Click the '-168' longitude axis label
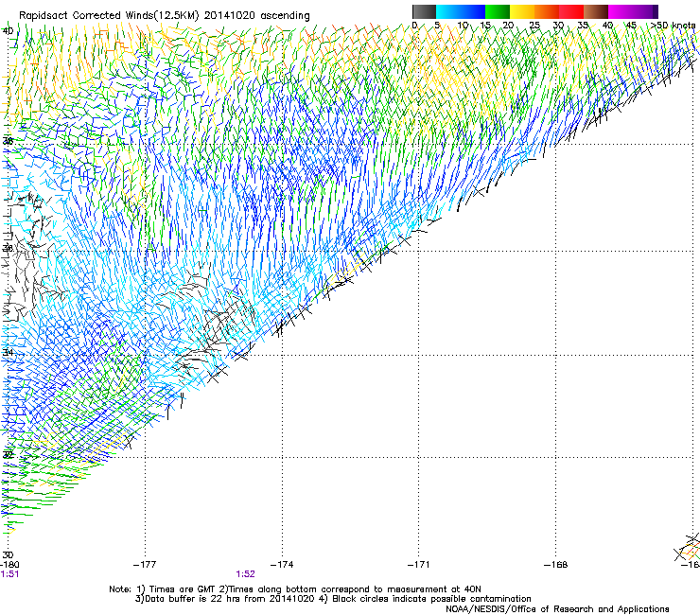This screenshot has height=615, width=700. pos(556,565)
